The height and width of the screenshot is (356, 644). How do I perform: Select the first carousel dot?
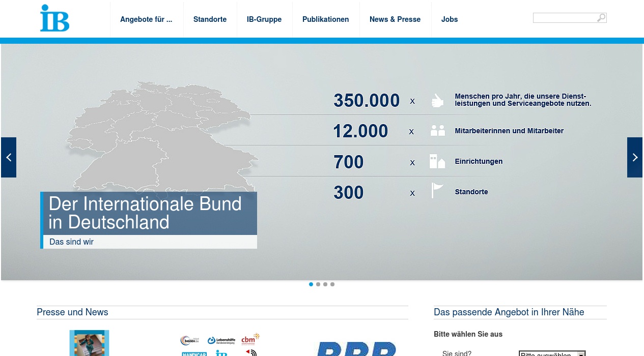(x=311, y=284)
